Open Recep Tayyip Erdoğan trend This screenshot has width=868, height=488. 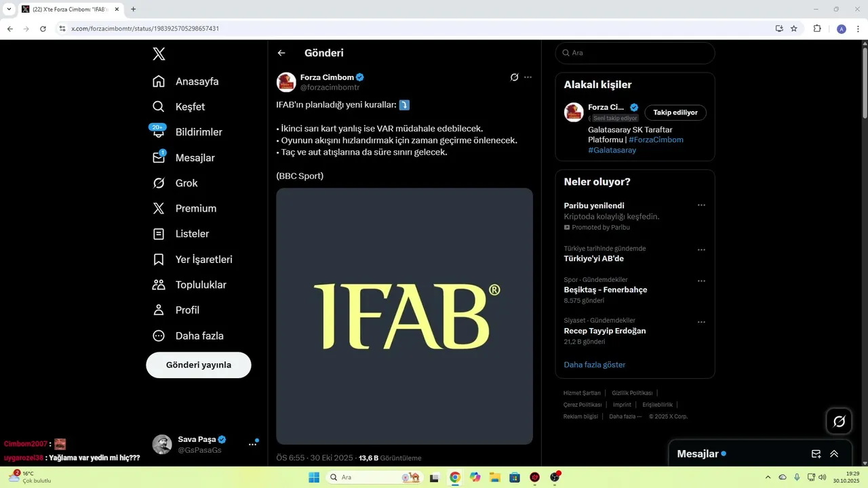(x=605, y=331)
